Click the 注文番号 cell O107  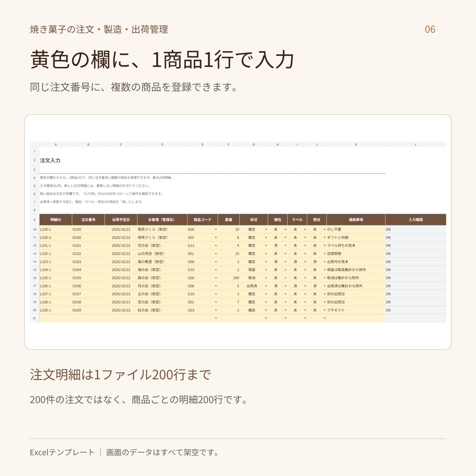tap(88, 294)
